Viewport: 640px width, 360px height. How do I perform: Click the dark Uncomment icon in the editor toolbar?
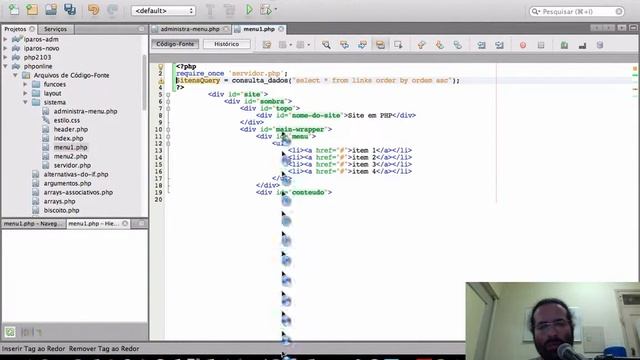(x=582, y=45)
